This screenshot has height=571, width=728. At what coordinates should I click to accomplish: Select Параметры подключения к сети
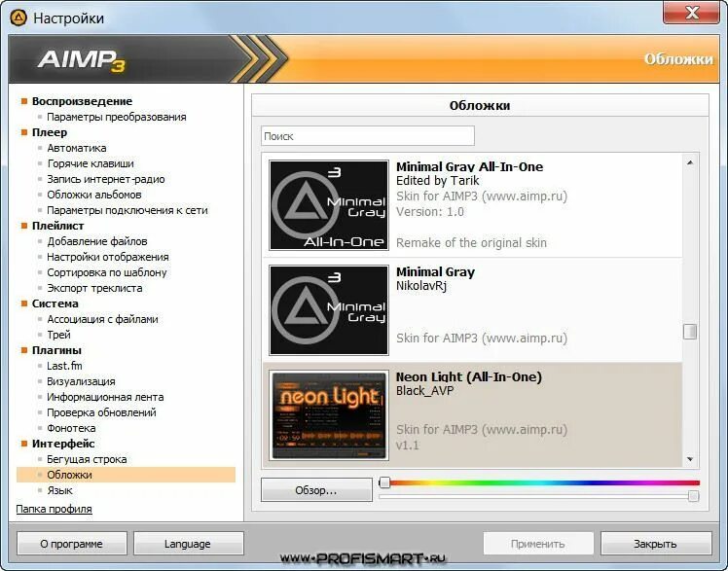(x=127, y=210)
